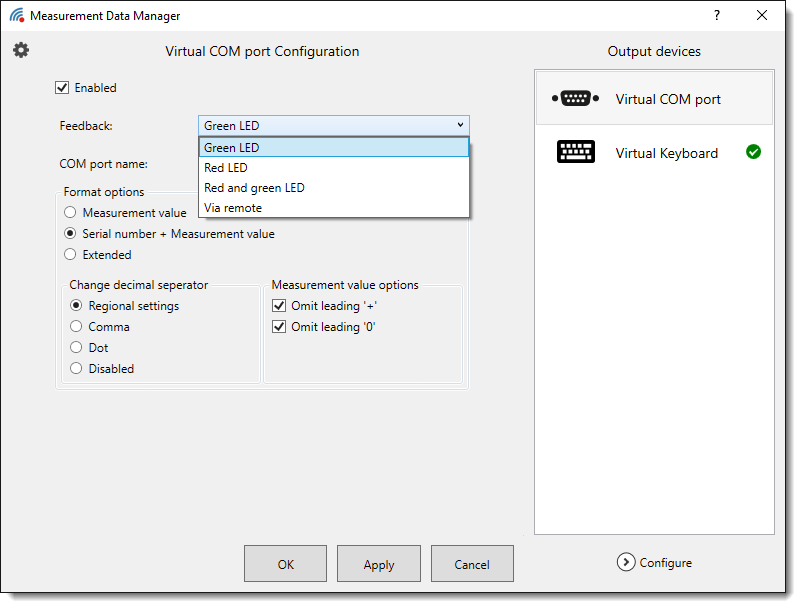The width and height of the screenshot is (801, 608).
Task: Uncheck Omit leading '+' option
Action: pyautogui.click(x=279, y=306)
